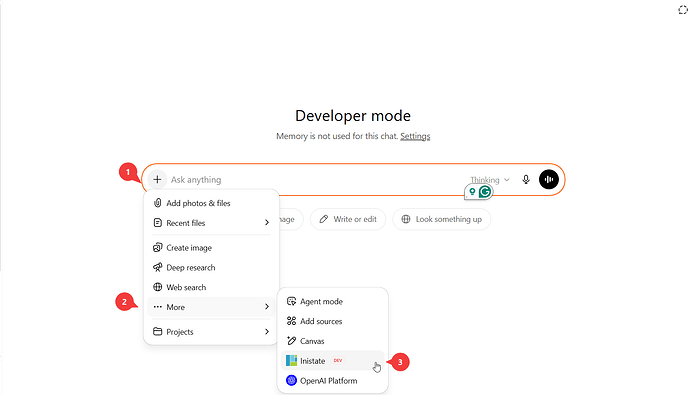690x395 pixels.
Task: Click the Web search globe icon
Action: coord(158,287)
